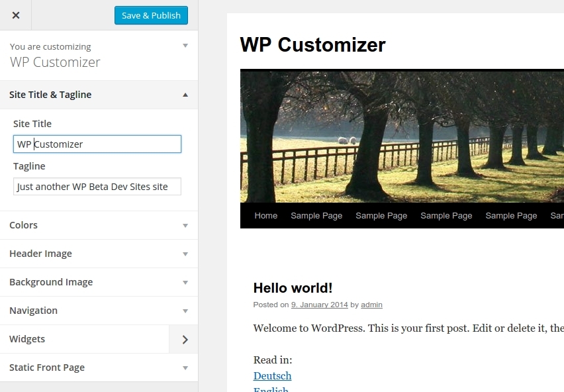Close the customizer with the X icon
This screenshot has width=564, height=392.
(x=16, y=15)
